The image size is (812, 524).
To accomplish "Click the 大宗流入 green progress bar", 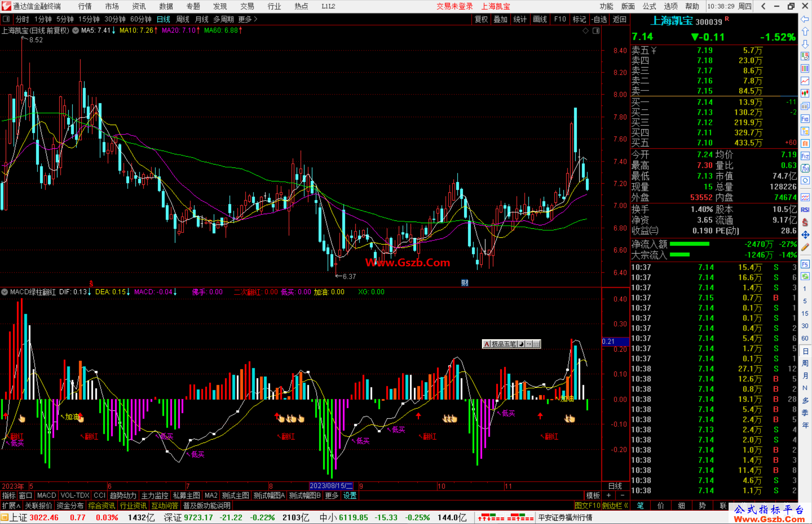I will [680, 255].
